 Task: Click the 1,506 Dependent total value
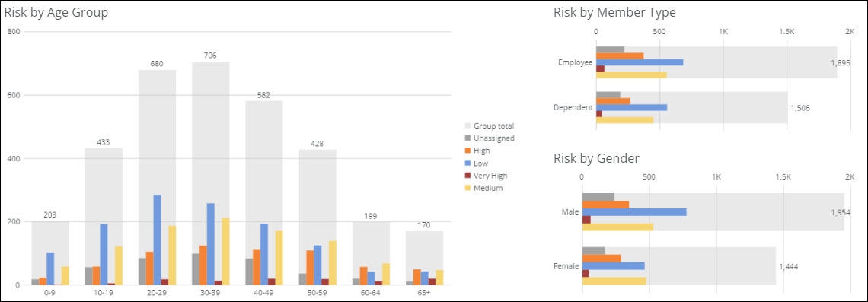coord(800,108)
